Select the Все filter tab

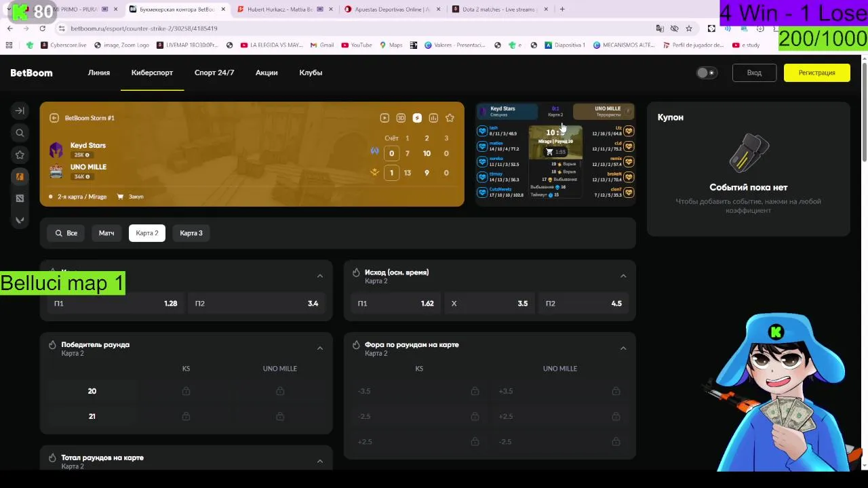(x=66, y=233)
